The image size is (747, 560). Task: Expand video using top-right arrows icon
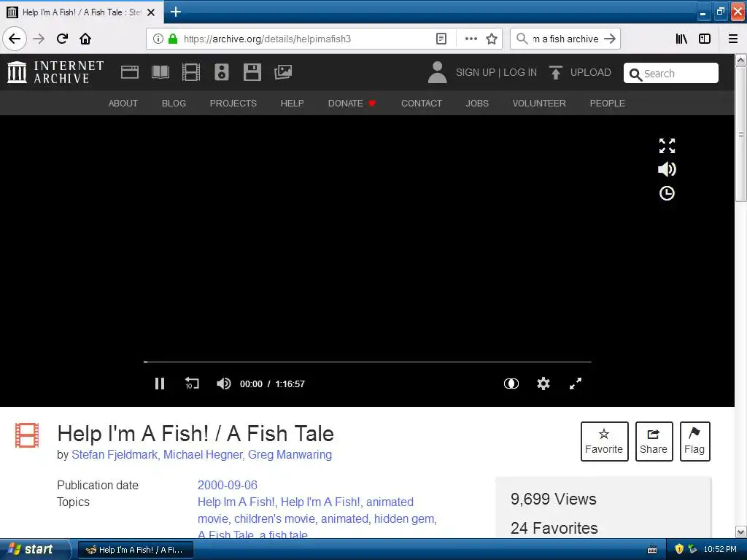tap(667, 146)
